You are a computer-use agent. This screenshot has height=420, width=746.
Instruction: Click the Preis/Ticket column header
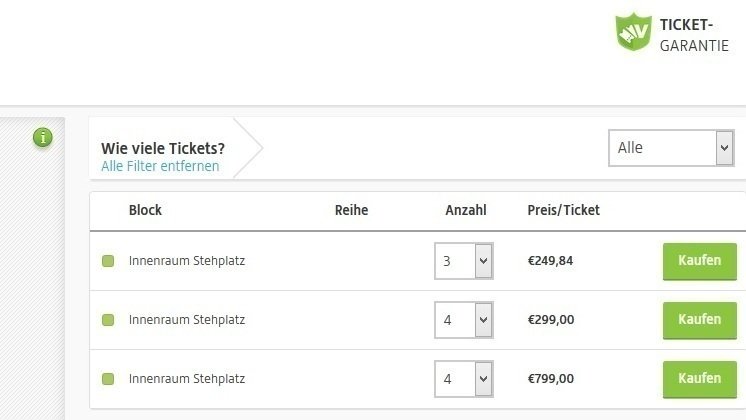[x=563, y=210]
